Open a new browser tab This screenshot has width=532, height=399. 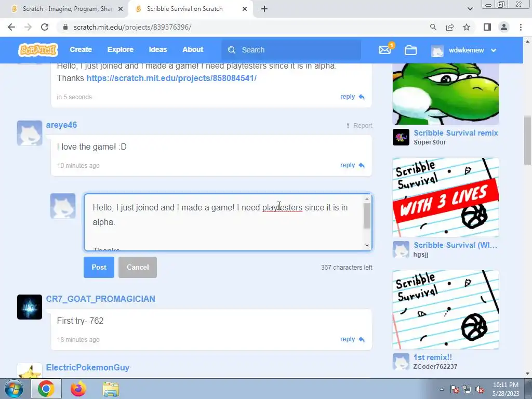(x=264, y=9)
